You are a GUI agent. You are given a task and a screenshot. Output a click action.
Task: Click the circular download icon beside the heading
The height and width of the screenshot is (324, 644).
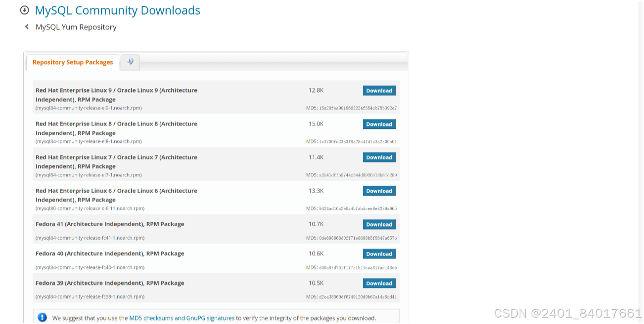coord(24,10)
